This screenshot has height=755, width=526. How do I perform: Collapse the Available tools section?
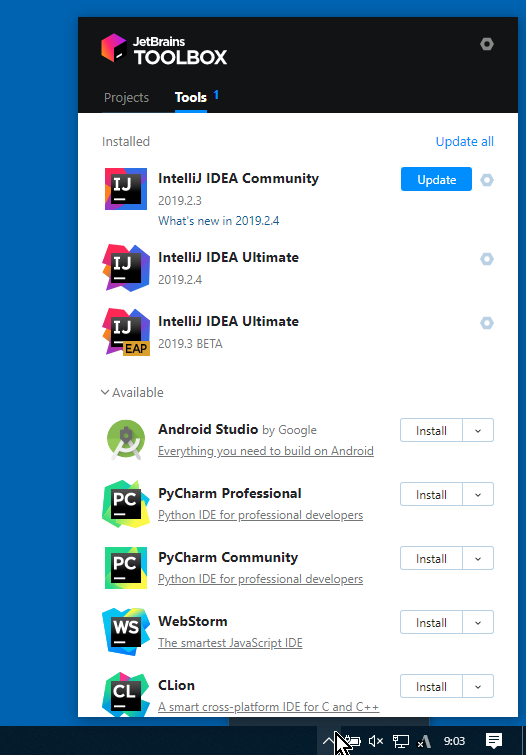click(x=132, y=392)
